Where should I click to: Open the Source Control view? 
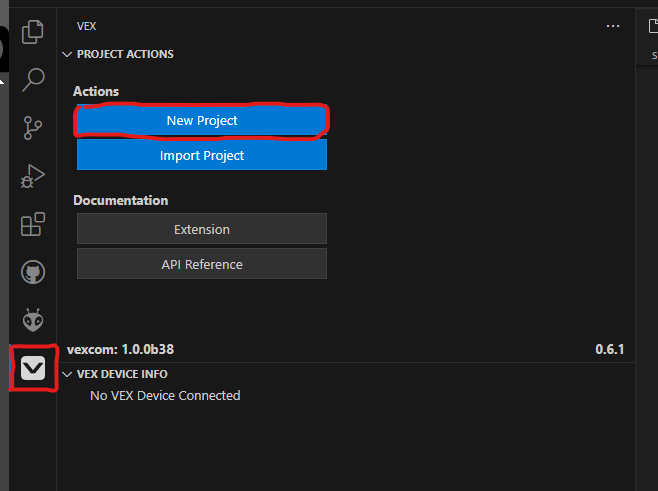(x=33, y=128)
